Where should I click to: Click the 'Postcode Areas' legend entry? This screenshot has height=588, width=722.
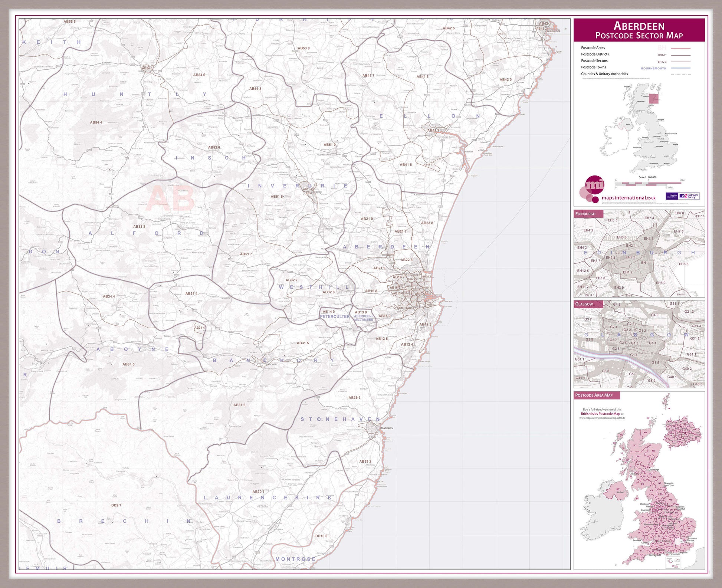(593, 47)
